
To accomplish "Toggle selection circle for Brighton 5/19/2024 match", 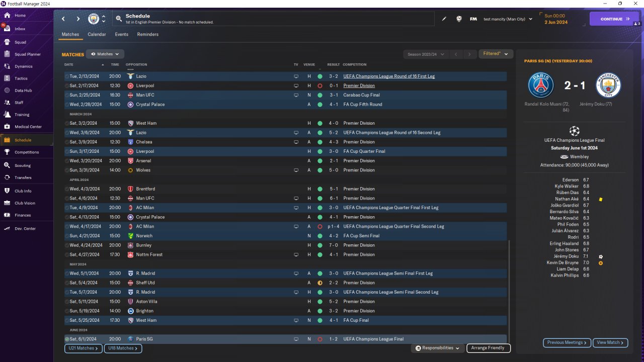I will pyautogui.click(x=67, y=311).
